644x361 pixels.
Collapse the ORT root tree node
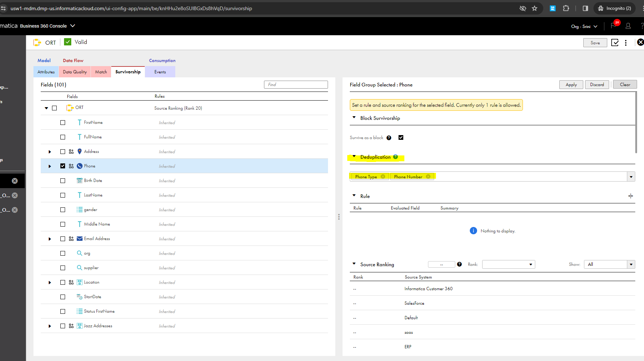coord(46,108)
